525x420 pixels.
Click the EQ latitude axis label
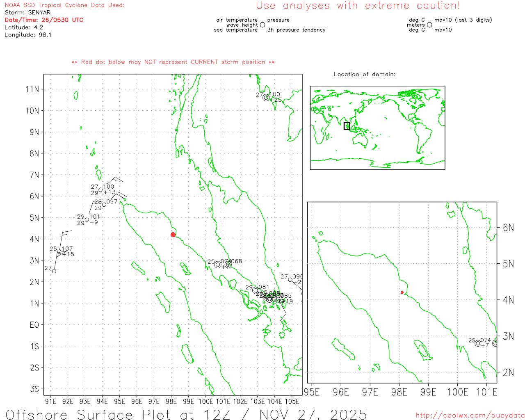[x=34, y=325]
